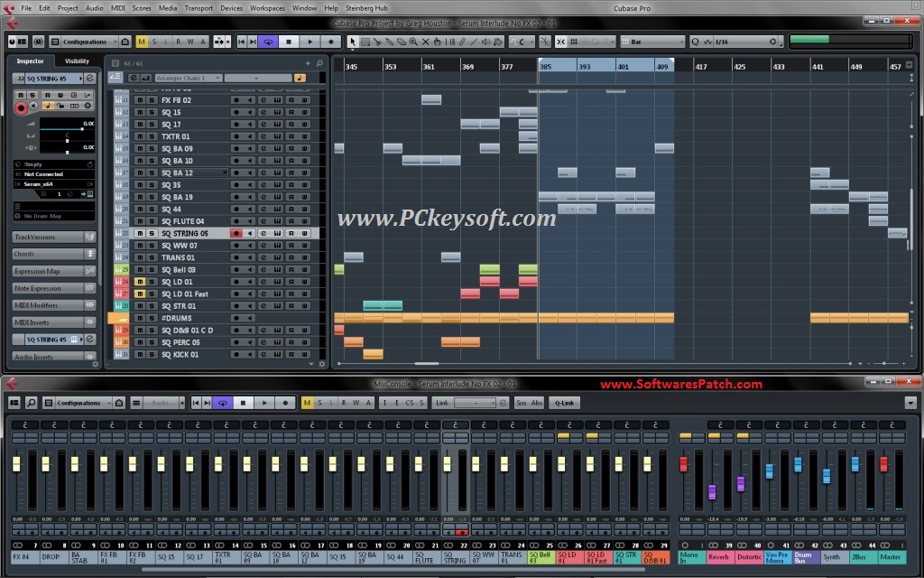Click Record button in project toolbar
This screenshot has width=924, height=578.
tap(331, 42)
